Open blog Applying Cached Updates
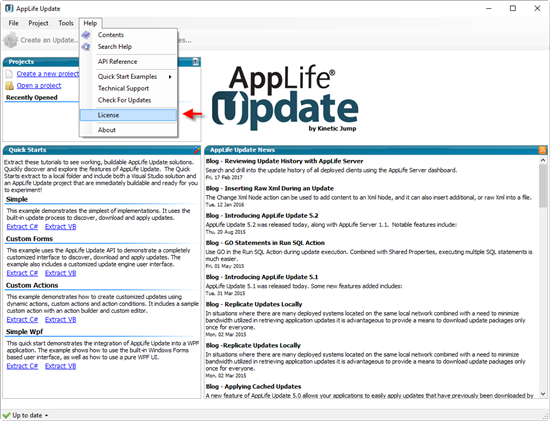Viewport: 550px width, 421px height. (x=253, y=386)
